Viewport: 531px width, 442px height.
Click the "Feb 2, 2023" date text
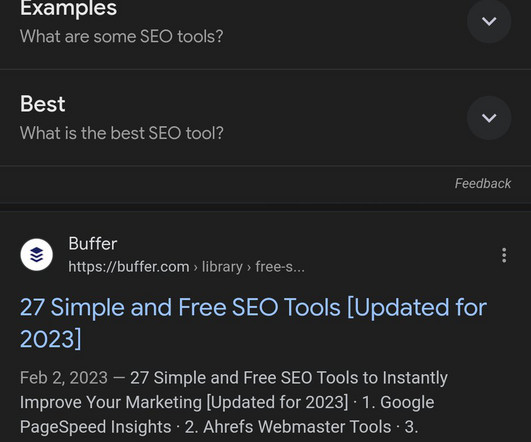tap(64, 378)
